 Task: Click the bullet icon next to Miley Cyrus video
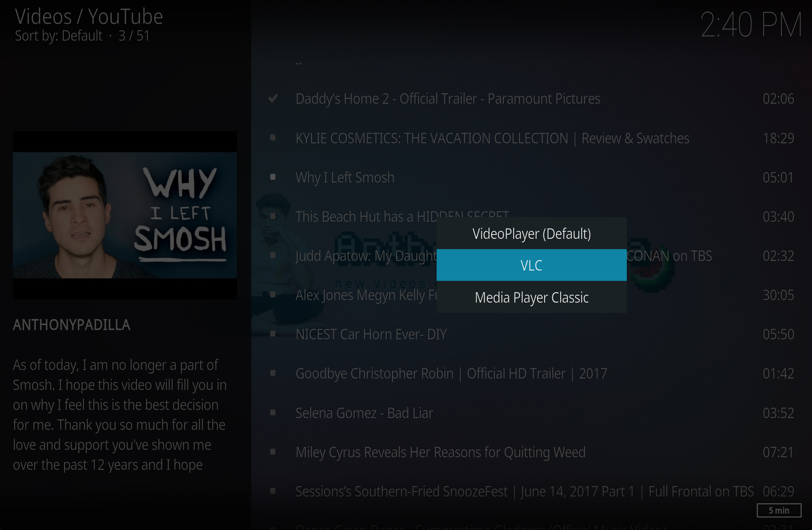(x=275, y=451)
